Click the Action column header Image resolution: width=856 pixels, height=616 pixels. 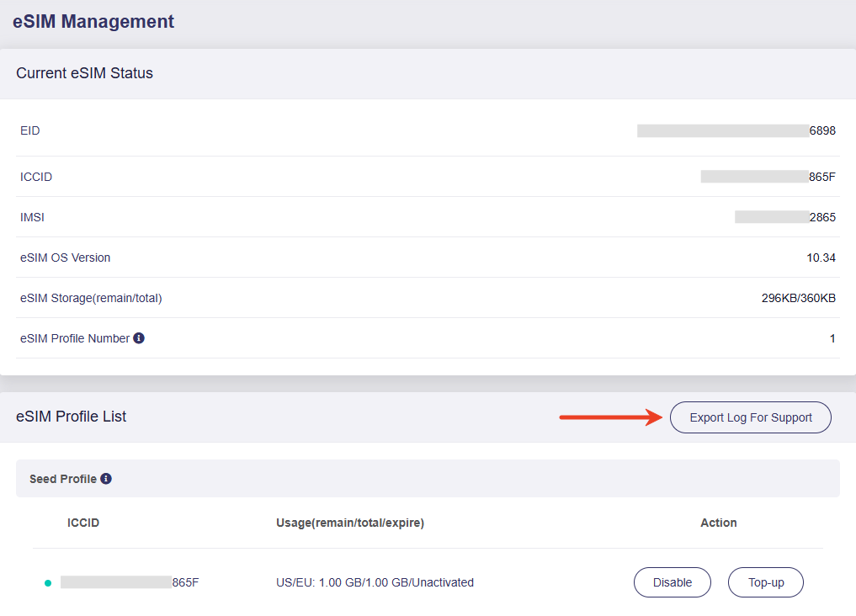click(x=718, y=523)
